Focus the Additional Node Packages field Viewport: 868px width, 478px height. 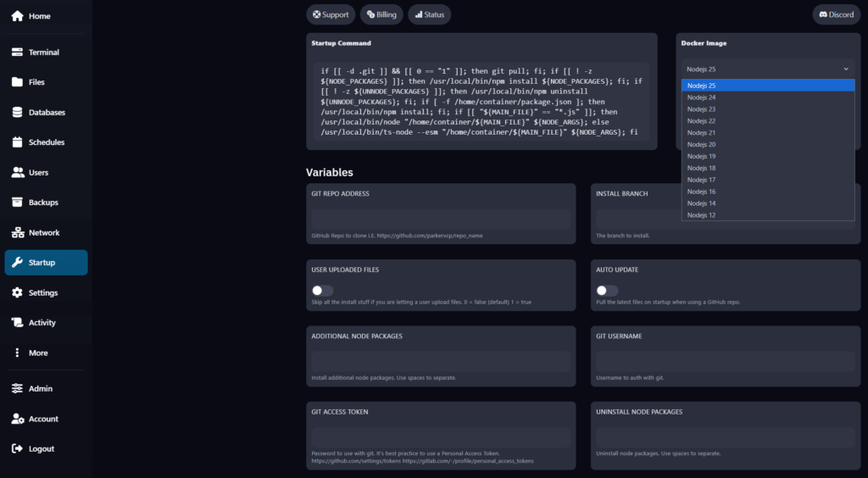pyautogui.click(x=441, y=362)
